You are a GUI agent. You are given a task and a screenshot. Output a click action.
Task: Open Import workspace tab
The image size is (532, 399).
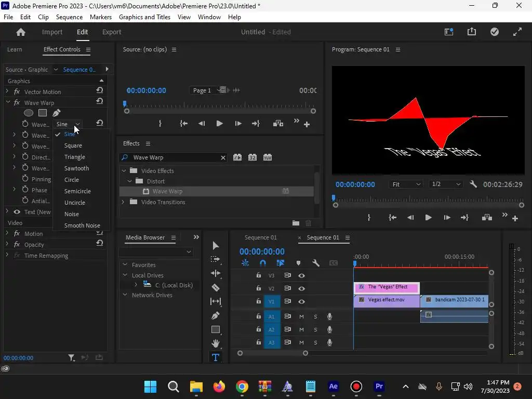pyautogui.click(x=52, y=32)
